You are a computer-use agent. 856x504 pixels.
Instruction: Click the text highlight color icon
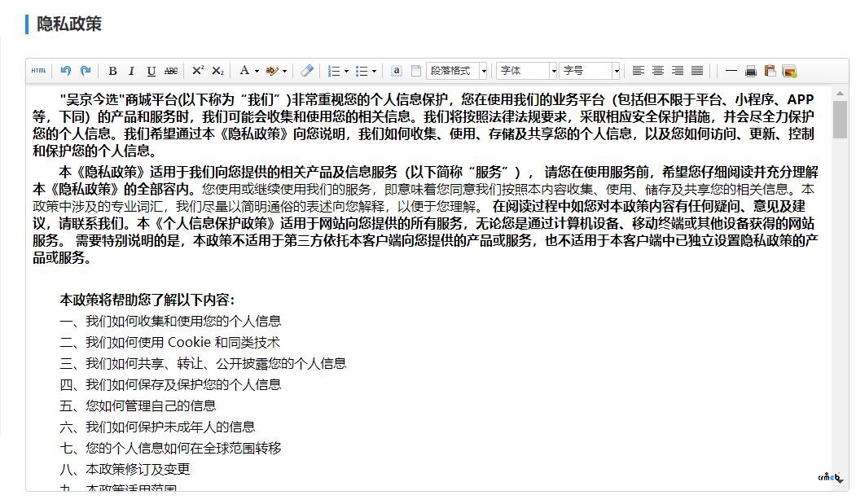coord(272,71)
